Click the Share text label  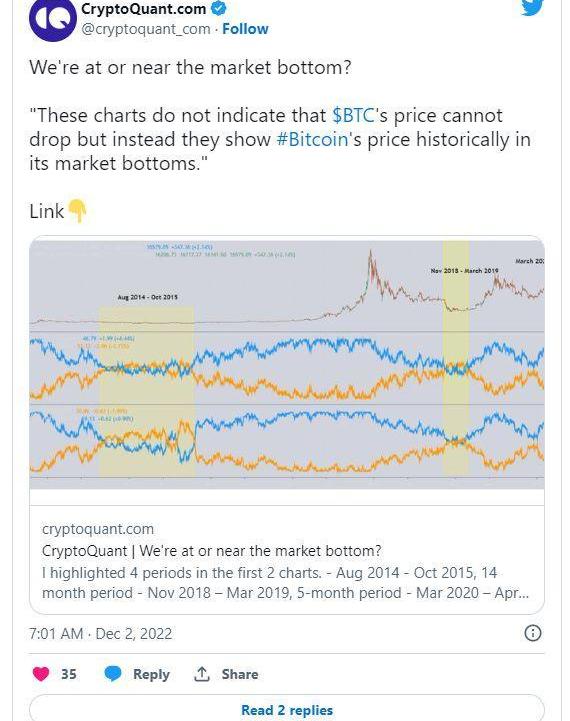coord(240,674)
